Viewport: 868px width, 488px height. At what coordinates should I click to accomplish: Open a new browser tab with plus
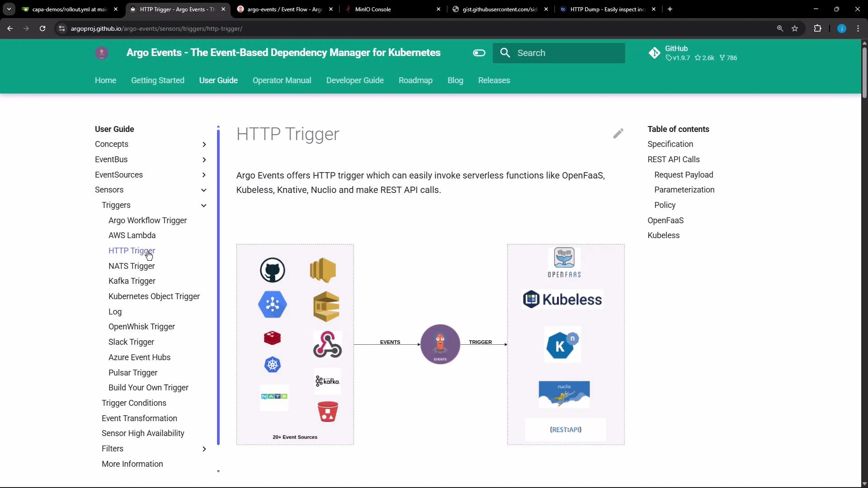tap(670, 9)
